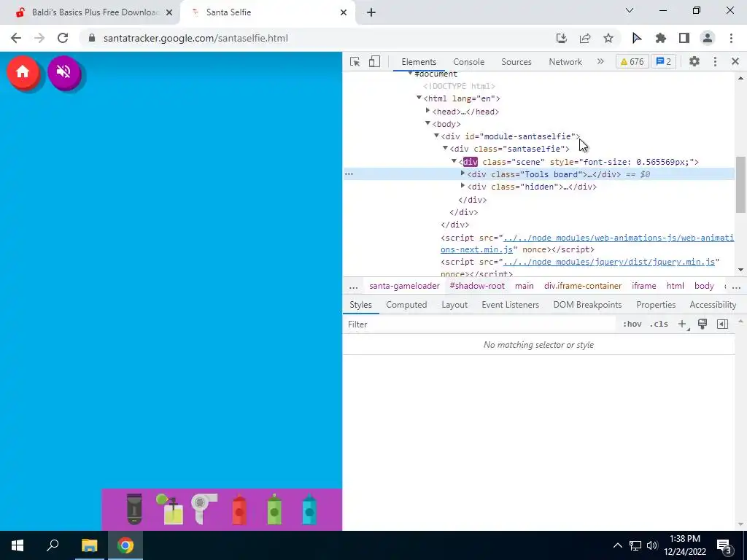This screenshot has width=747, height=560.
Task: Open the Accessibility tab
Action: coord(713,305)
